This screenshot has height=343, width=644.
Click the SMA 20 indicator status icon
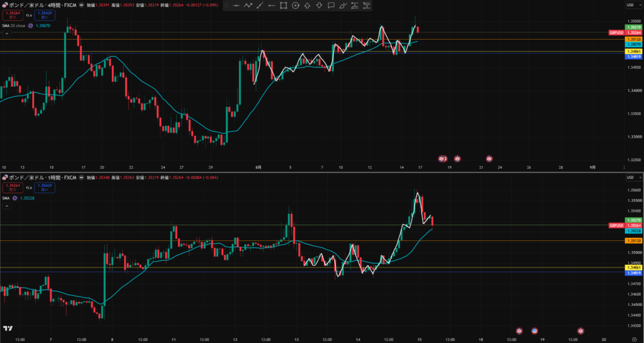point(30,25)
